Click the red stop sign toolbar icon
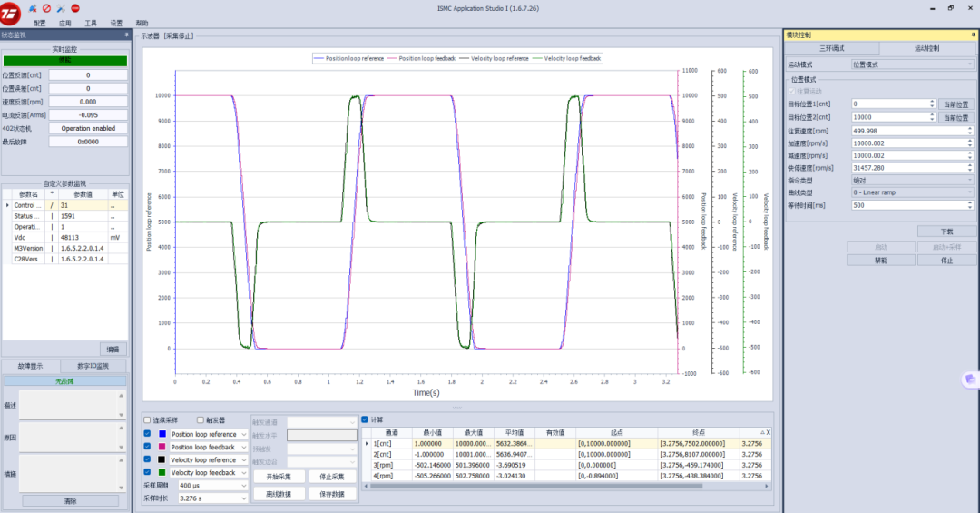 [75, 9]
